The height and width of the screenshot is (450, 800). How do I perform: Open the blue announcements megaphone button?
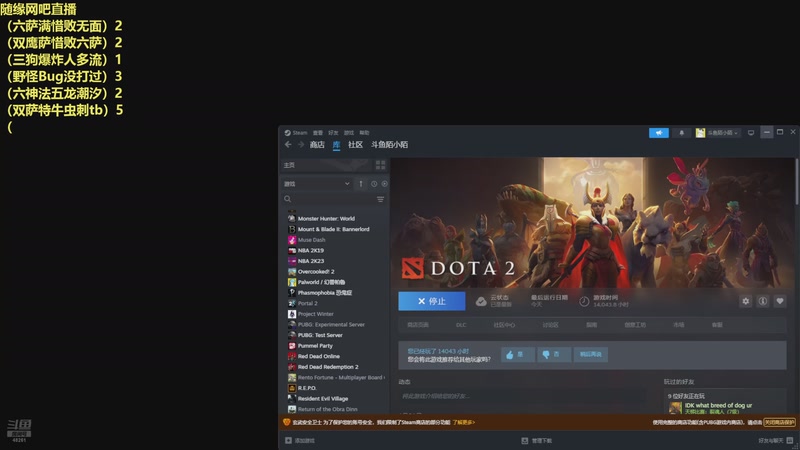(x=659, y=133)
